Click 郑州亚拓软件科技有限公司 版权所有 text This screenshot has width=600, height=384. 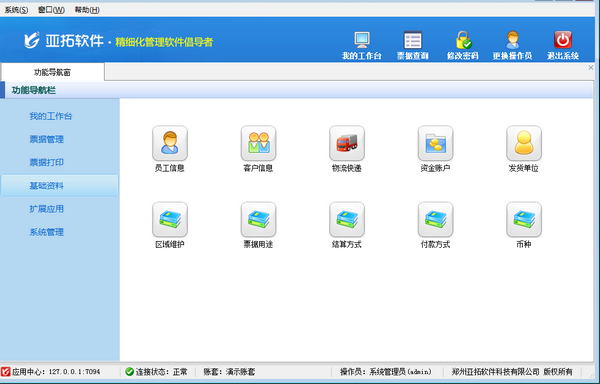click(x=512, y=372)
